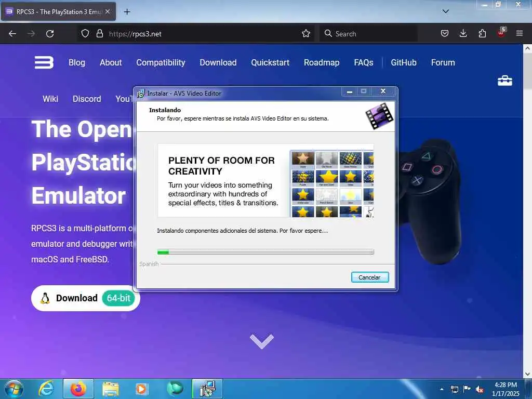The height and width of the screenshot is (399, 532).
Task: Click the effects thumbnails in installer banner
Action: click(x=332, y=183)
